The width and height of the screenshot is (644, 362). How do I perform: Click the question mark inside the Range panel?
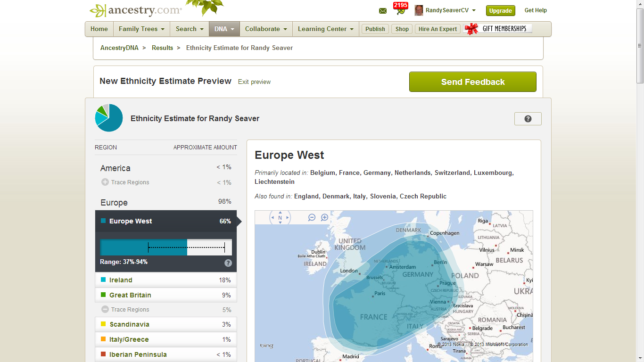tap(228, 263)
